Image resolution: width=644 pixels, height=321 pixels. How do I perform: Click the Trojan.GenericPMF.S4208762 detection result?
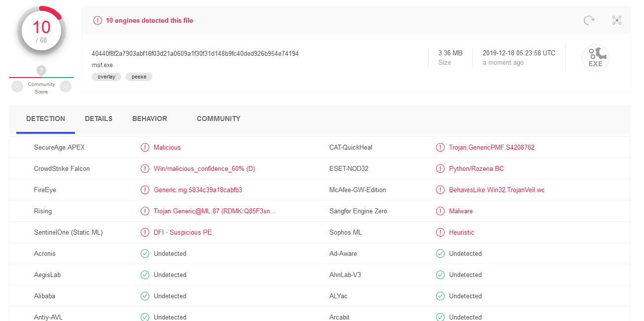[x=492, y=147]
